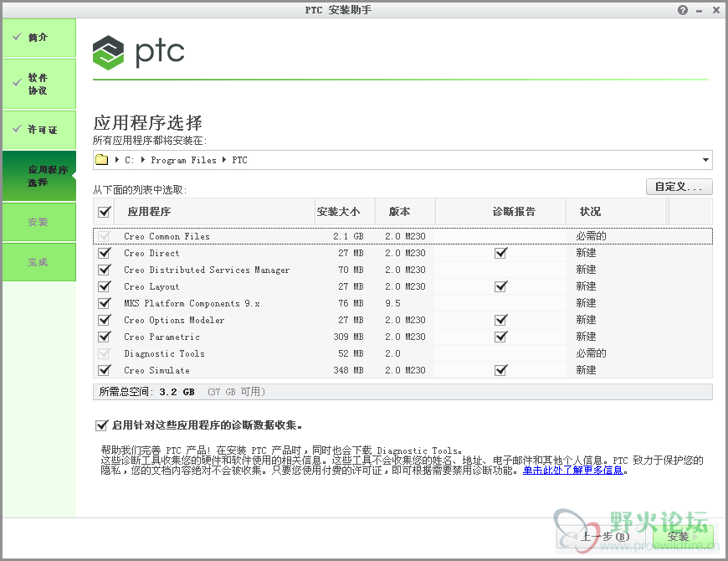Image resolution: width=728 pixels, height=561 pixels.
Task: Go to the 简介 step in sidebar
Action: coord(39,38)
